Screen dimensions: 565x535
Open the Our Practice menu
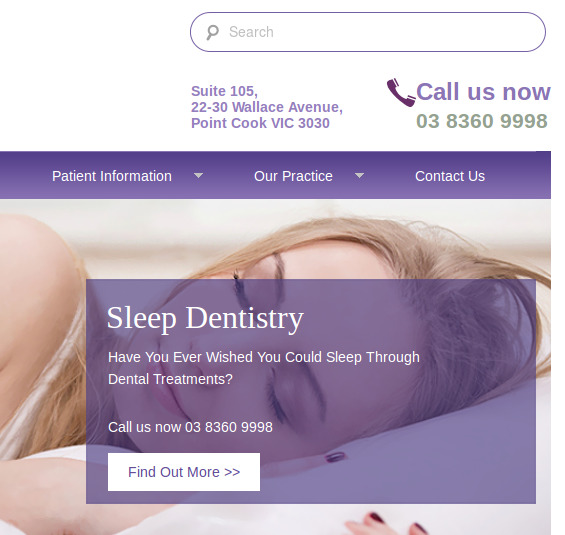coord(293,176)
